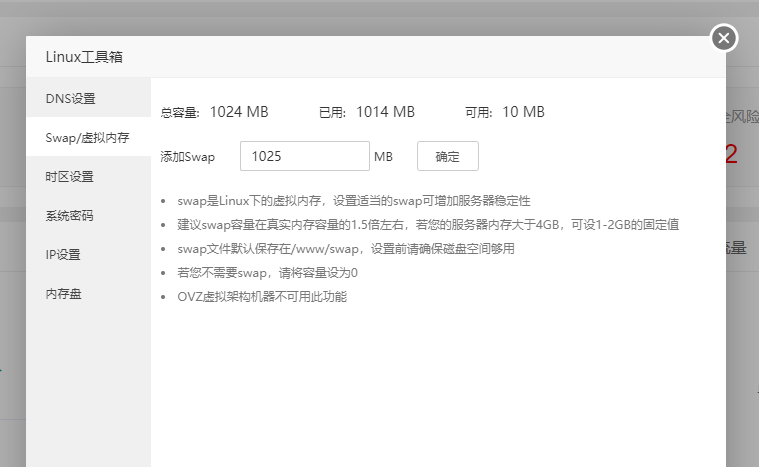
Task: Click the OVZ虚拟架构机器 hint line
Action: click(x=262, y=297)
